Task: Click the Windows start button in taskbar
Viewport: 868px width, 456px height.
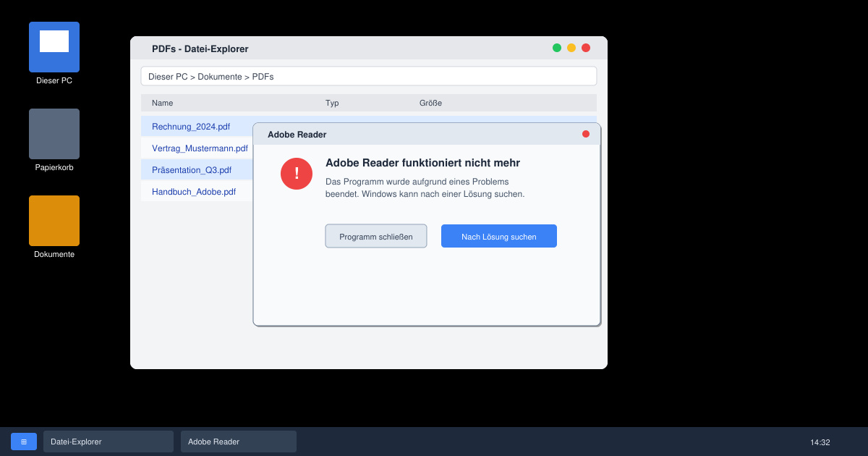Action: (x=24, y=442)
